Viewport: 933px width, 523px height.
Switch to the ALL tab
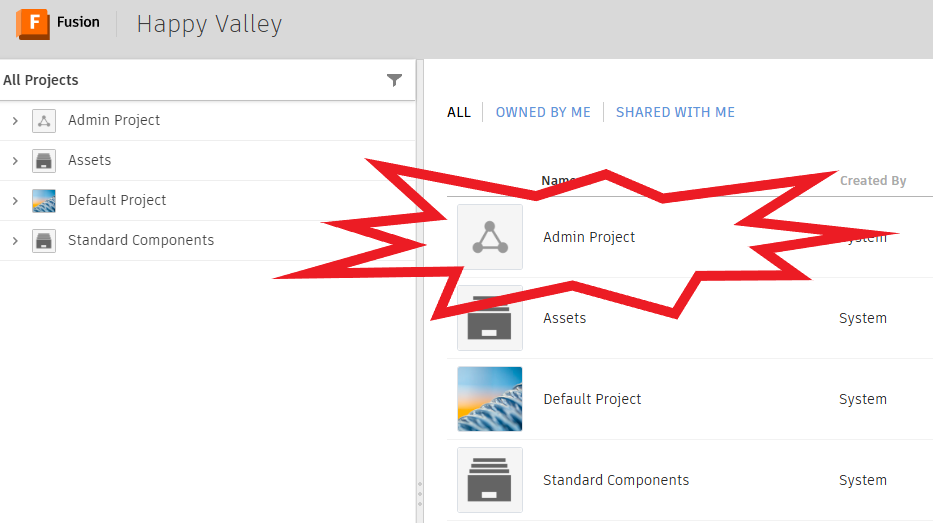pos(459,112)
